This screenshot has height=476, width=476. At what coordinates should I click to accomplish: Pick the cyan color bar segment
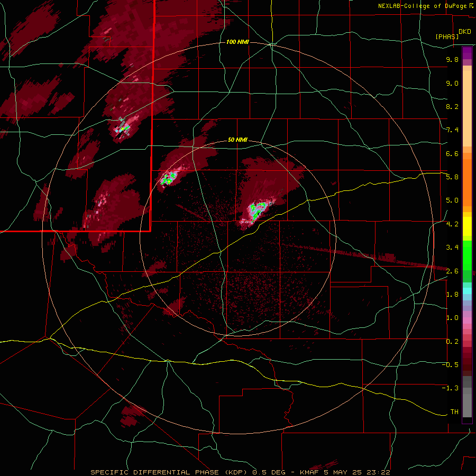(467, 291)
